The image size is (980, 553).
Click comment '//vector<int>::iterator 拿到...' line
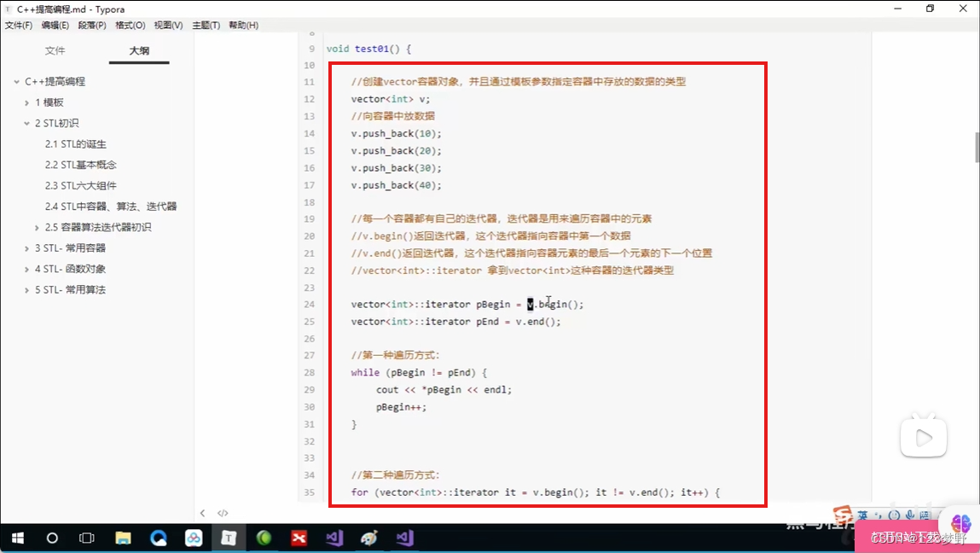(x=513, y=271)
